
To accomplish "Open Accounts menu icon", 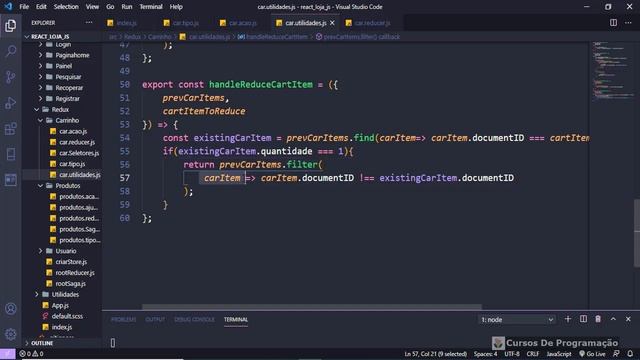I will click(11, 309).
